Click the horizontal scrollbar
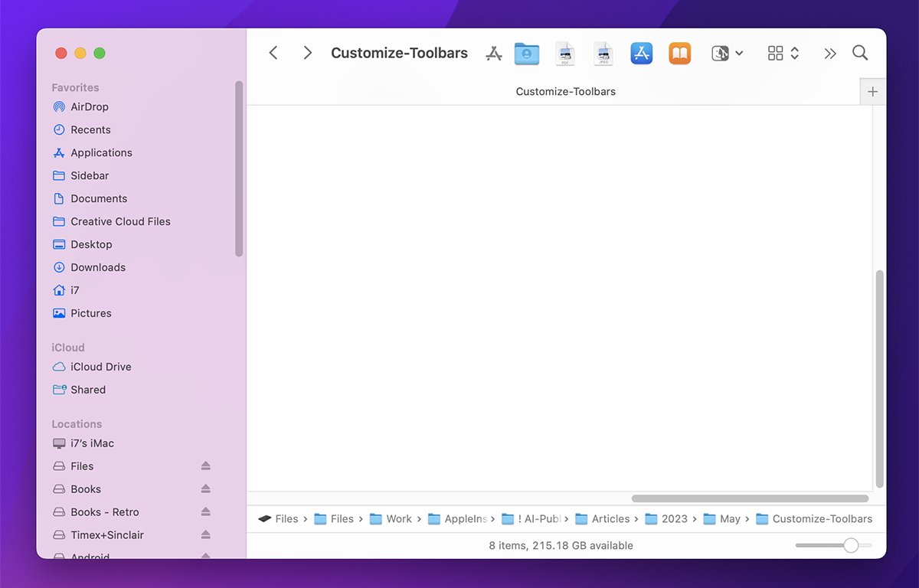This screenshot has width=919, height=588. [x=749, y=498]
